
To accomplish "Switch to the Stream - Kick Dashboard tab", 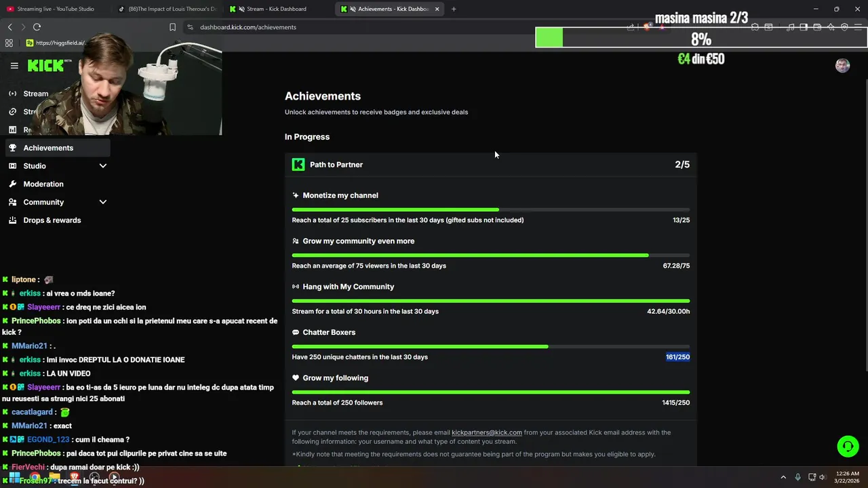I will (278, 9).
